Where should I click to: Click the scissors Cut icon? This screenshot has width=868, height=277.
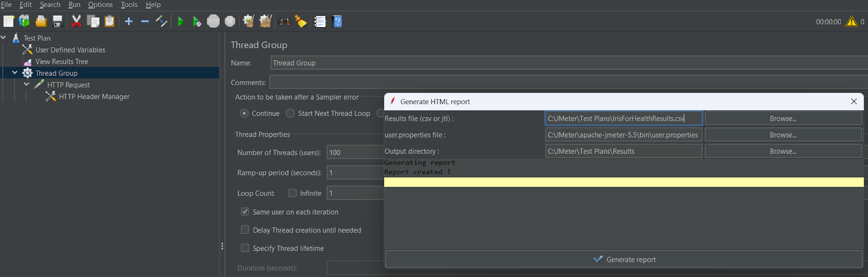tap(76, 22)
